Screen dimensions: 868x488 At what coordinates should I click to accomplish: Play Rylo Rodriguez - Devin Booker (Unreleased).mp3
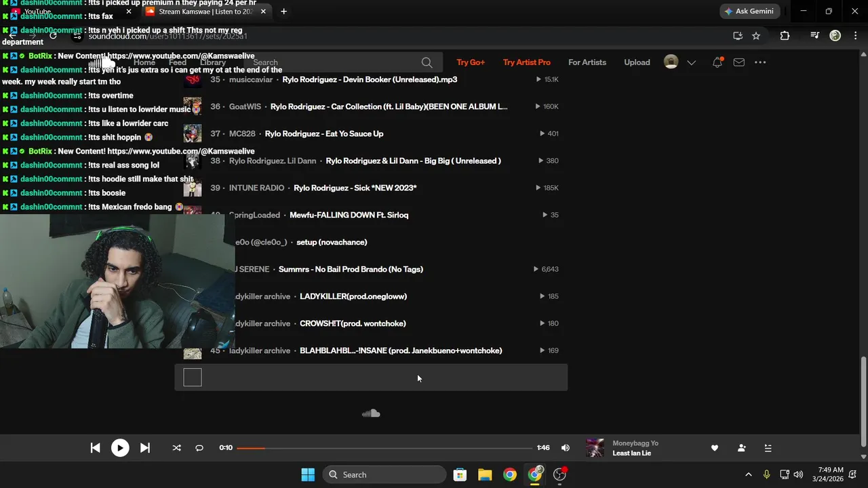click(370, 79)
